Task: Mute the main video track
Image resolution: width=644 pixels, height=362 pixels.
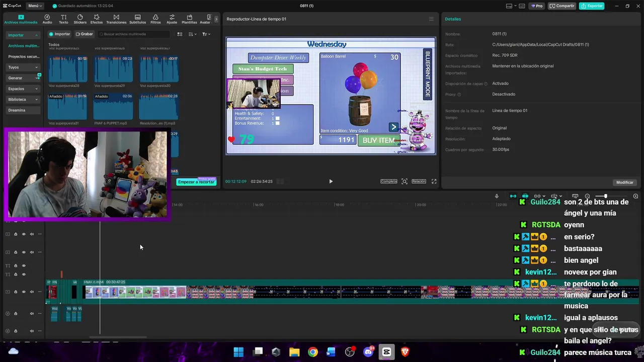Action: pyautogui.click(x=31, y=292)
